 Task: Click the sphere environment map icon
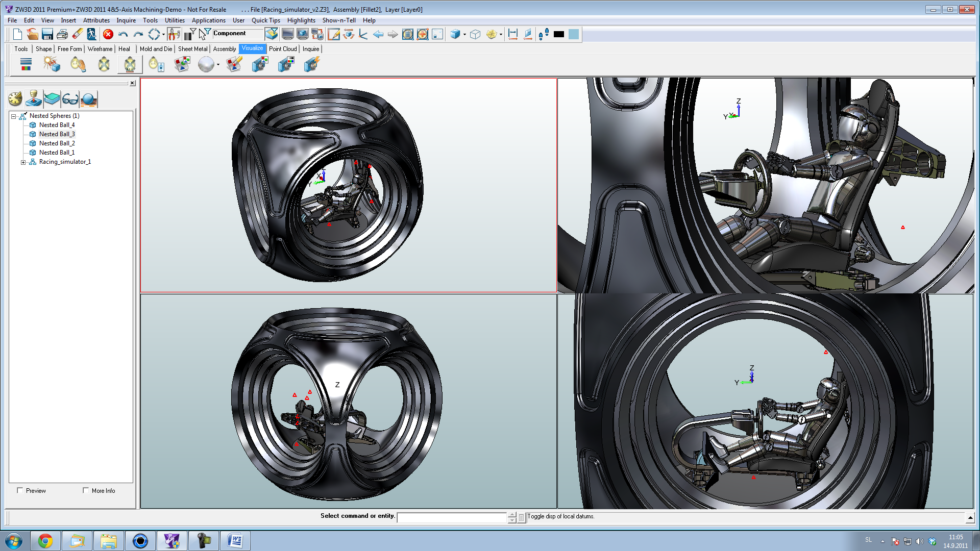(x=206, y=64)
